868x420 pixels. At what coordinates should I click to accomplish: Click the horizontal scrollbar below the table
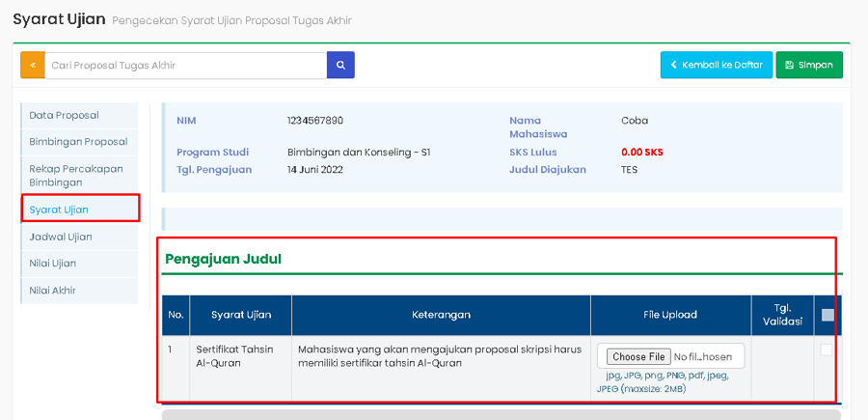(x=500, y=414)
